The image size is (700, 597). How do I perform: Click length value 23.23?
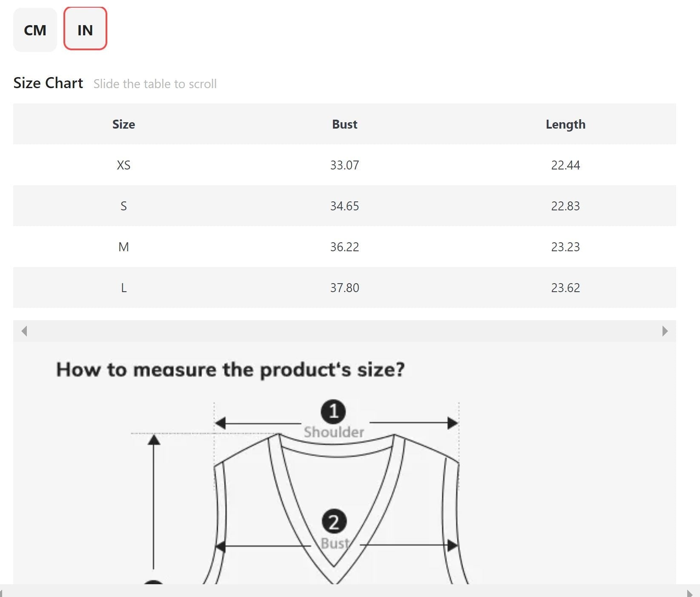pos(565,247)
